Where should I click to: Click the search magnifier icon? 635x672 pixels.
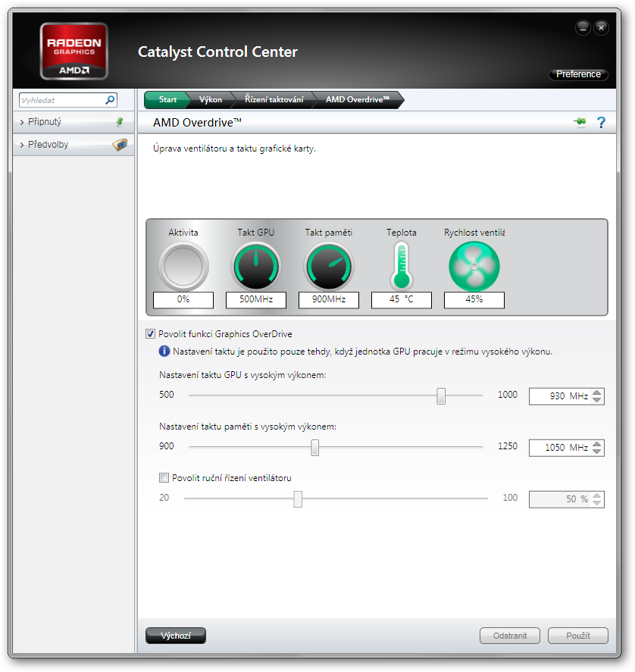click(110, 100)
